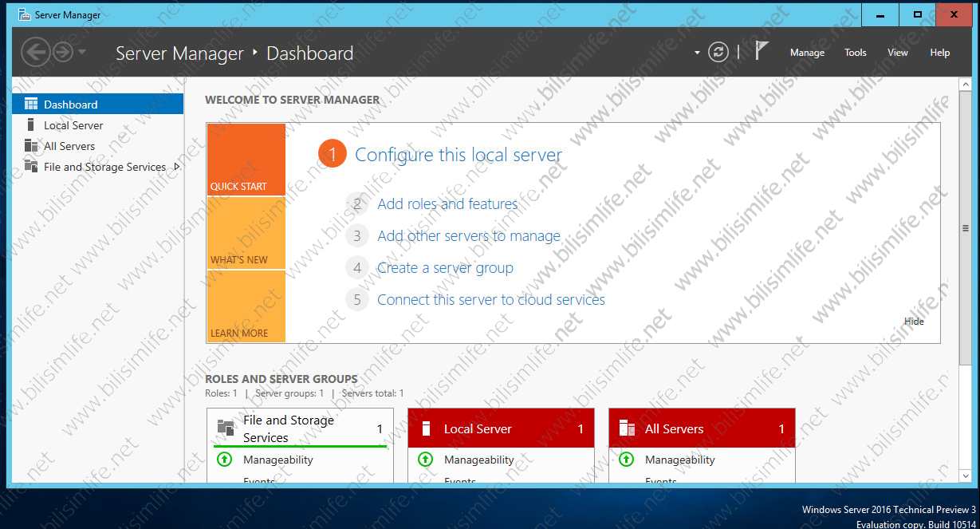Click the 'Server groups: 1' text
This screenshot has width=980, height=529.
pyautogui.click(x=289, y=393)
